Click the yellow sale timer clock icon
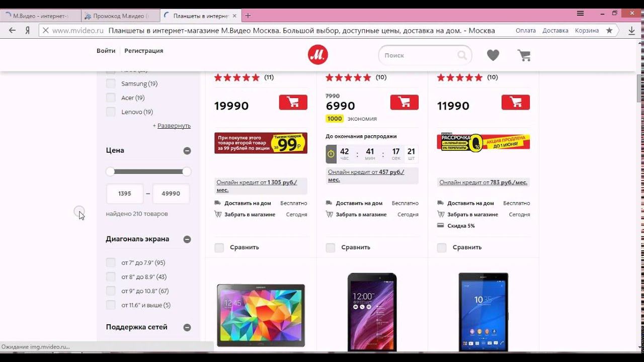644x362 pixels. pos(331,154)
